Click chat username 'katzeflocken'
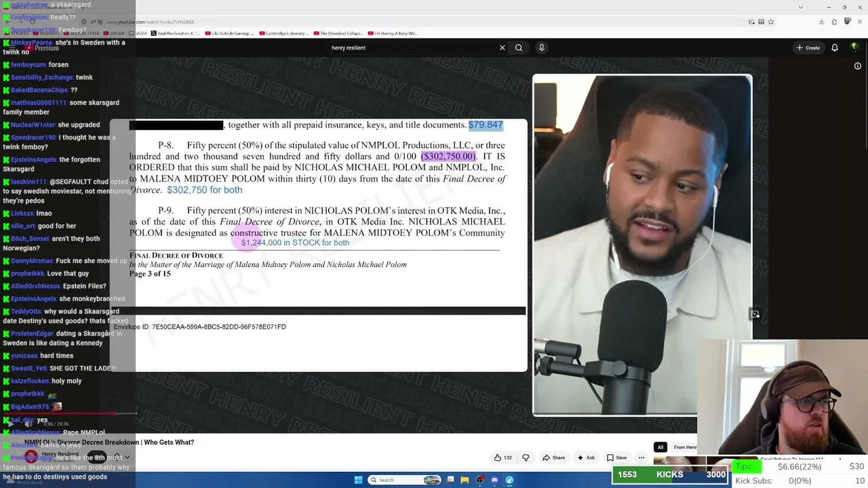The image size is (868, 488). click(30, 381)
